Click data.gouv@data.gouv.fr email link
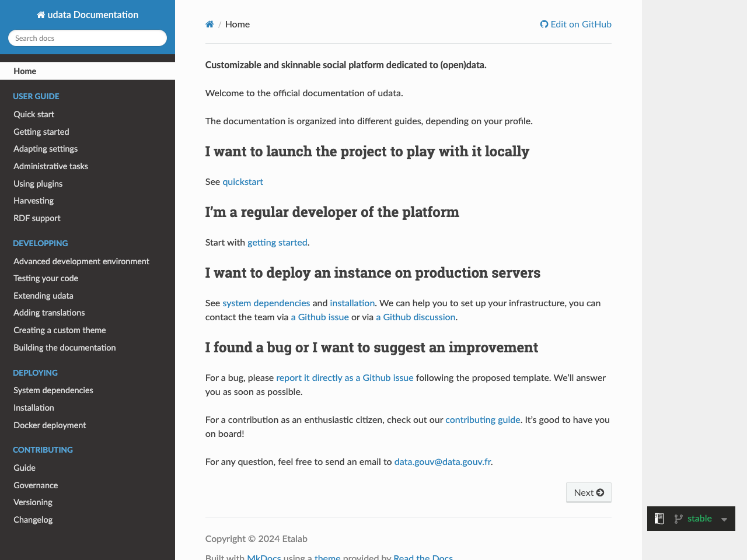Image resolution: width=747 pixels, height=560 pixels. coord(442,461)
